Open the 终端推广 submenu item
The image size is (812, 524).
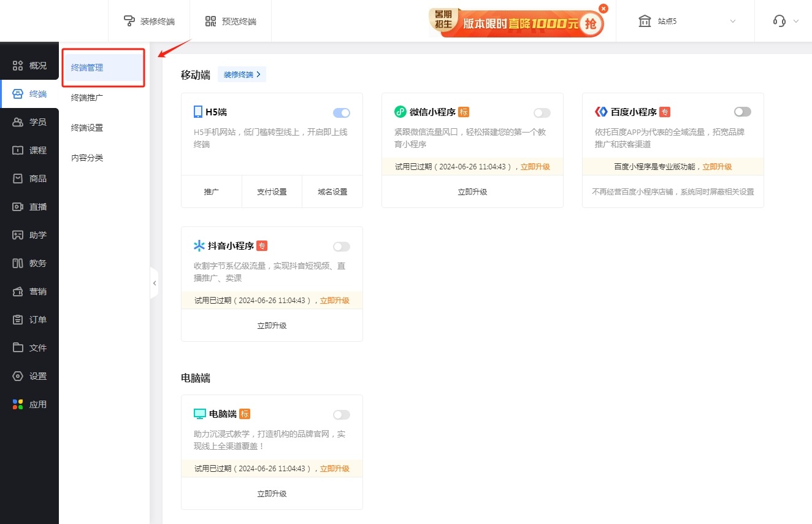[87, 98]
